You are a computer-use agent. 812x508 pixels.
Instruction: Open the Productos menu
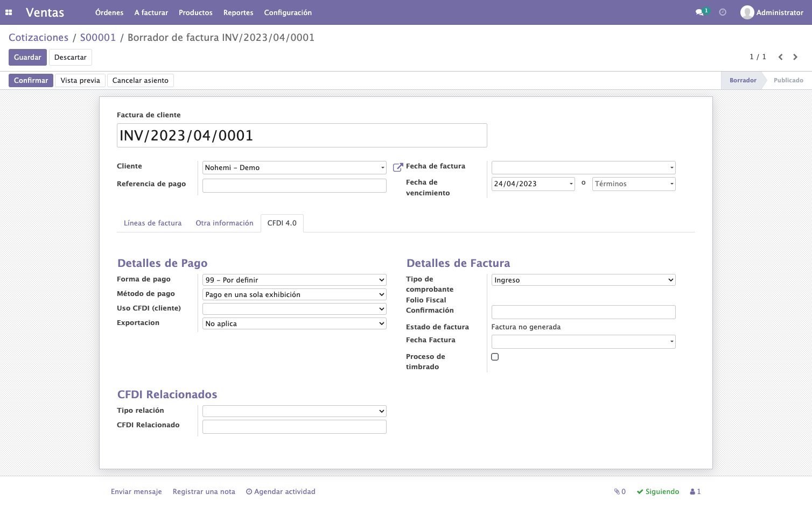(195, 12)
